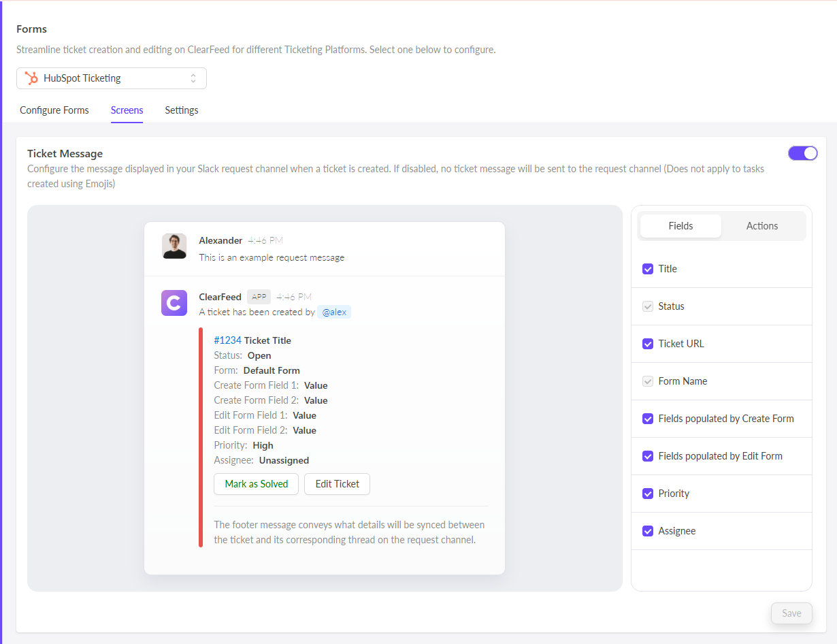Click the @alex mention
Screen dimensions: 837x644
click(334, 312)
